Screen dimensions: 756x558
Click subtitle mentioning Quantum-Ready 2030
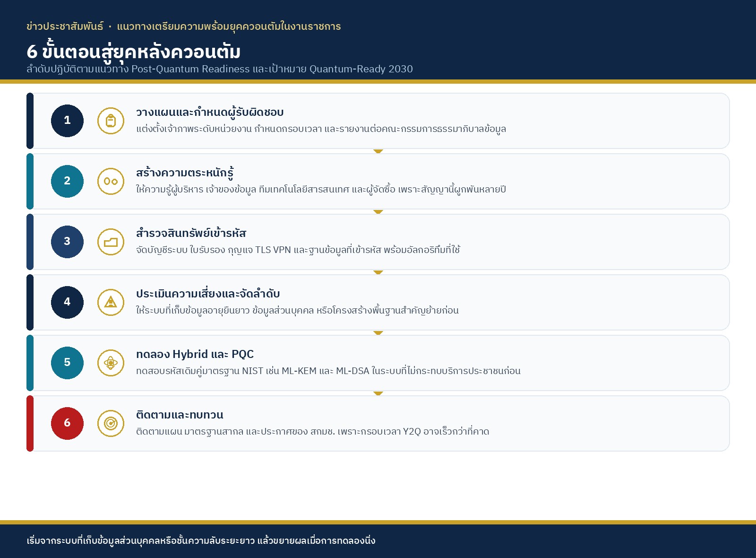pyautogui.click(x=220, y=69)
